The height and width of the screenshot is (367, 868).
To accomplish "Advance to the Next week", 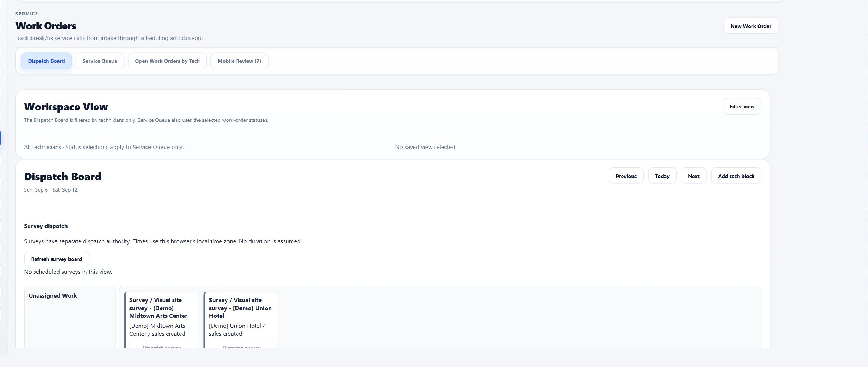I will pos(694,176).
